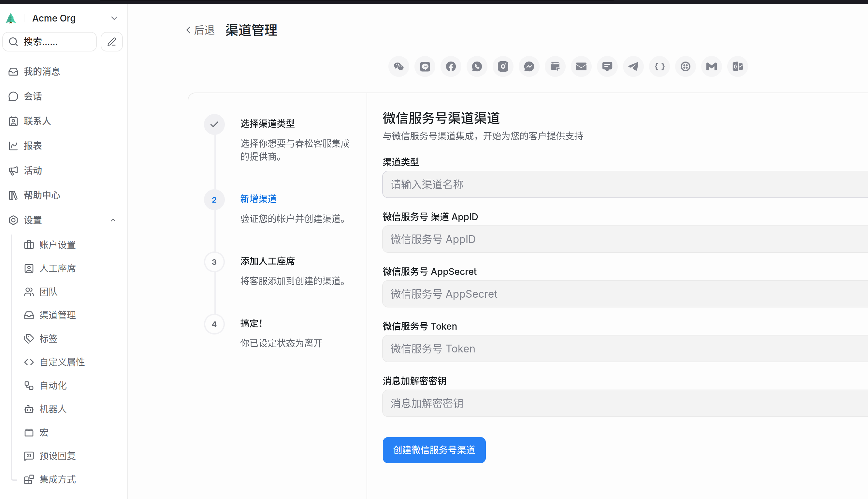Select the API curly-braces channel icon
Viewport: 868px width, 499px height.
(659, 66)
